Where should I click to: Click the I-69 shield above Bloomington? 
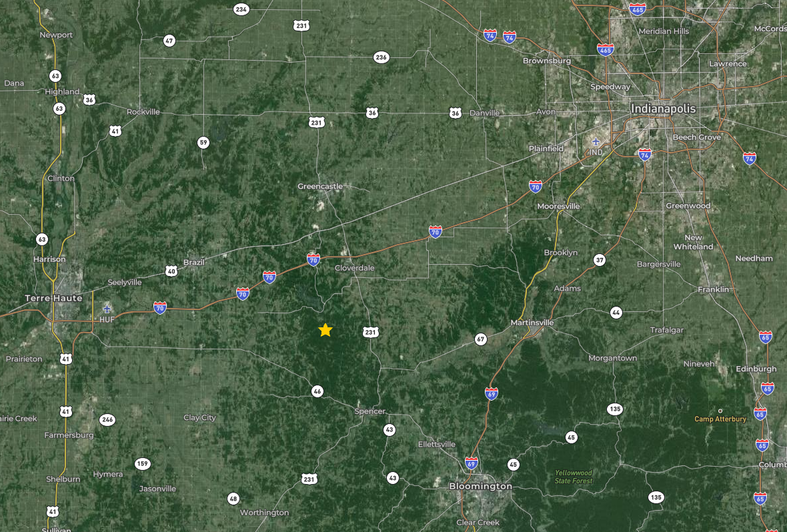tap(471, 462)
